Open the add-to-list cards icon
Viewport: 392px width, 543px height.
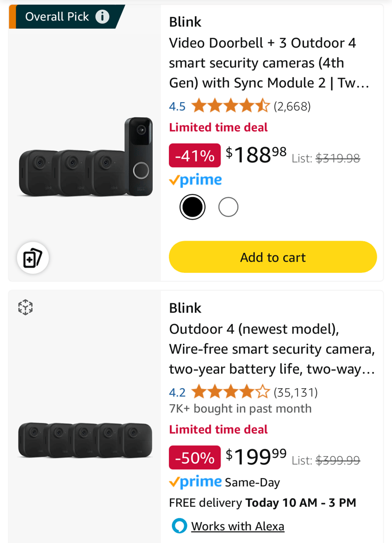pyautogui.click(x=33, y=257)
